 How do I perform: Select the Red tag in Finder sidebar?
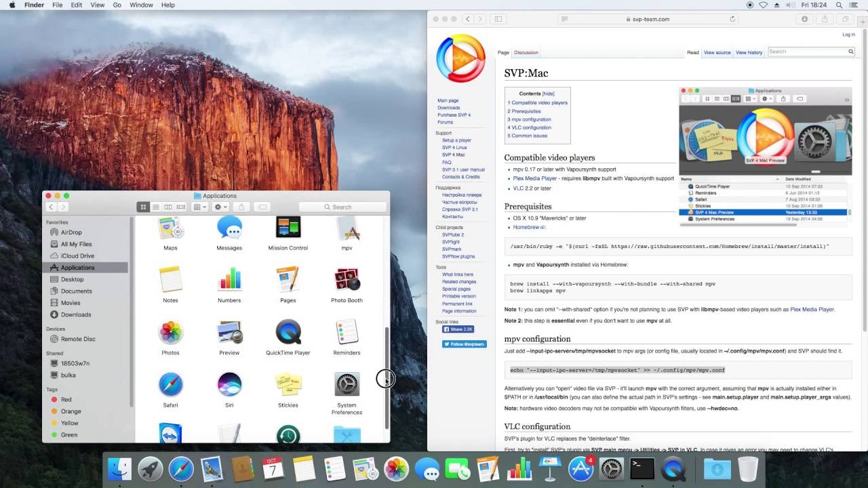click(66, 399)
